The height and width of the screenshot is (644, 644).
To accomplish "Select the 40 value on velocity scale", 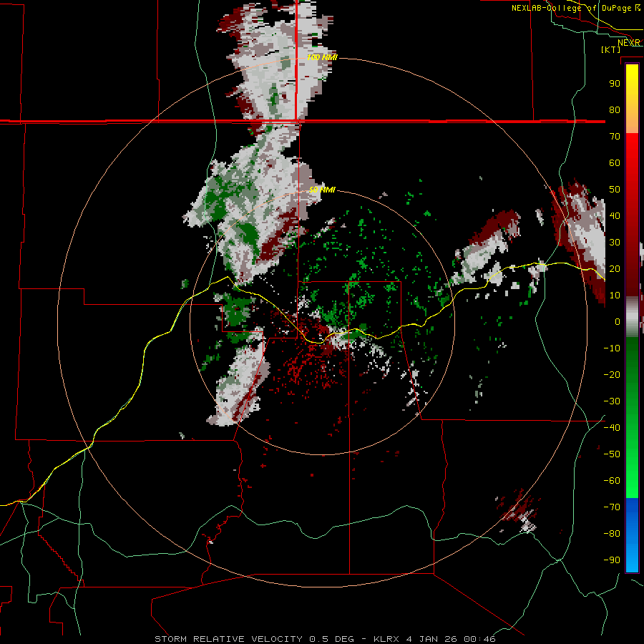I will pyautogui.click(x=615, y=216).
